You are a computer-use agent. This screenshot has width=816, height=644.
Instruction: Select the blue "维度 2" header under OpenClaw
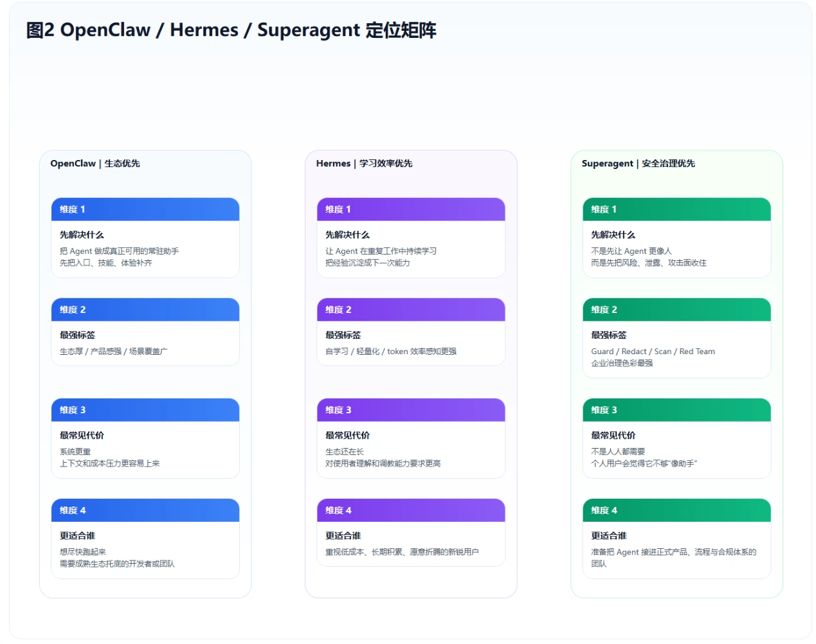(145, 310)
